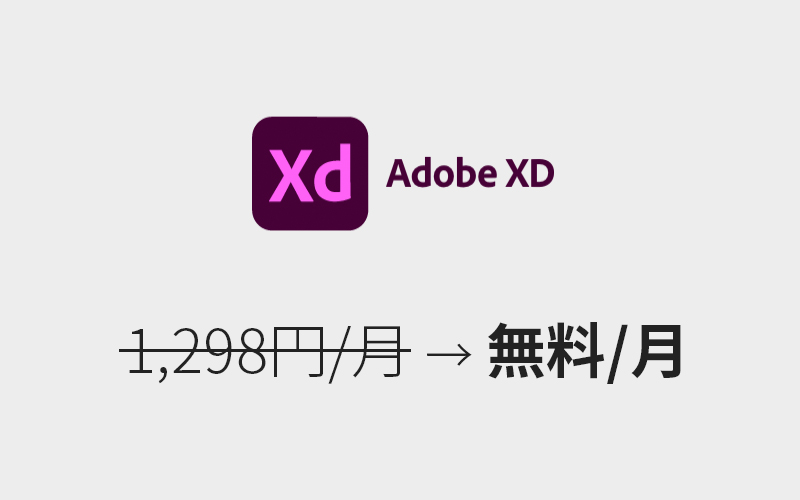Click the thin slash in the struck-through price
The width and height of the screenshot is (800, 500).
tap(339, 354)
